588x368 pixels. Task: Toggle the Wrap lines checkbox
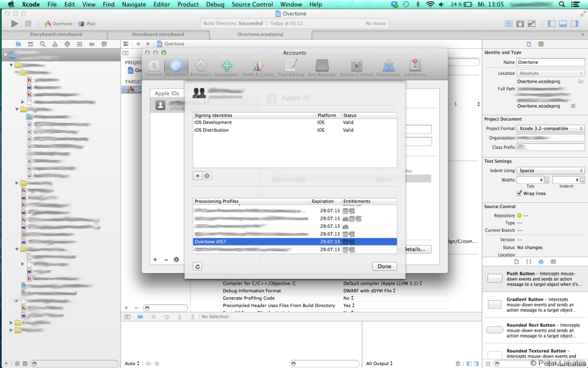[x=519, y=193]
